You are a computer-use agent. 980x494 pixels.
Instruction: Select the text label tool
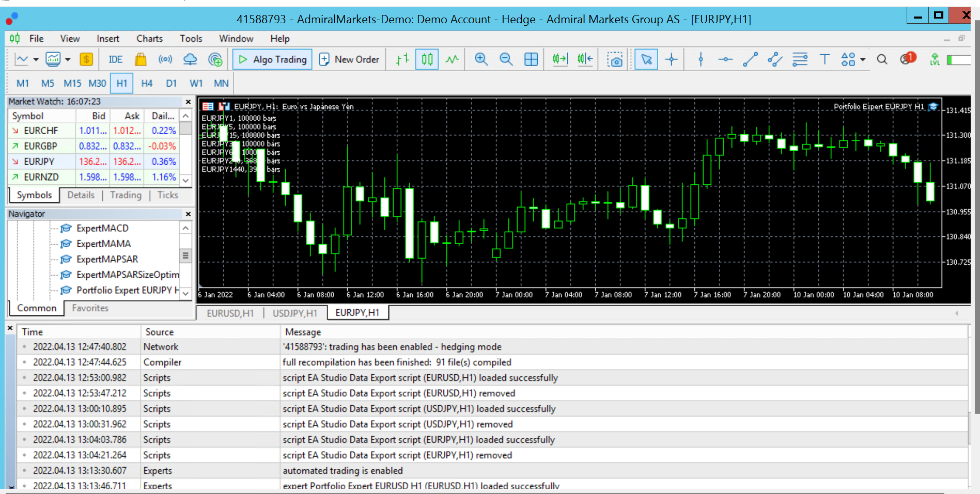click(825, 59)
